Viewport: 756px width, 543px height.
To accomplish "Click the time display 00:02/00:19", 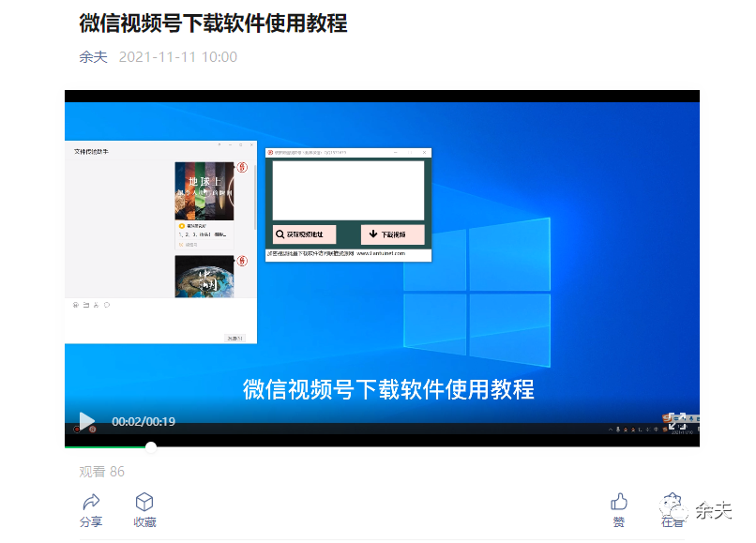I will point(144,421).
